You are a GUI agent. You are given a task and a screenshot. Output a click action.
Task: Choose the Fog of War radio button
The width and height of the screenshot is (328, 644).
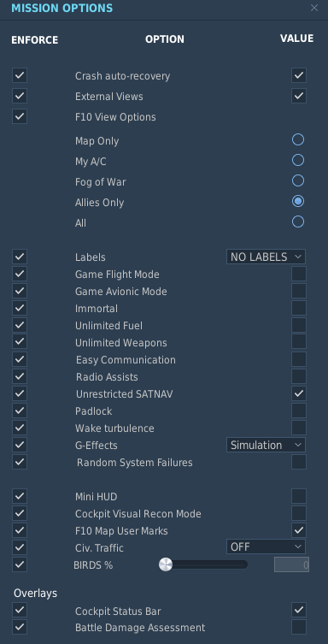click(x=298, y=180)
